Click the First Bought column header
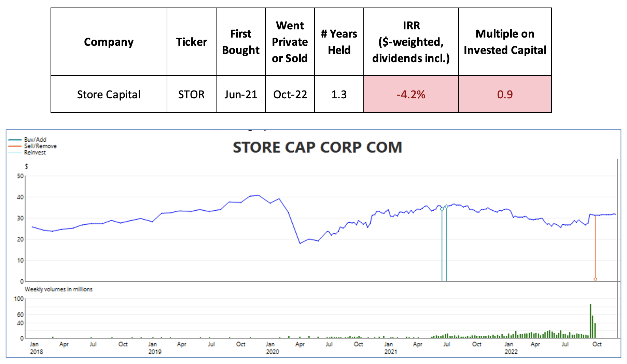Viewport: 627px width, 364px height. (240, 42)
